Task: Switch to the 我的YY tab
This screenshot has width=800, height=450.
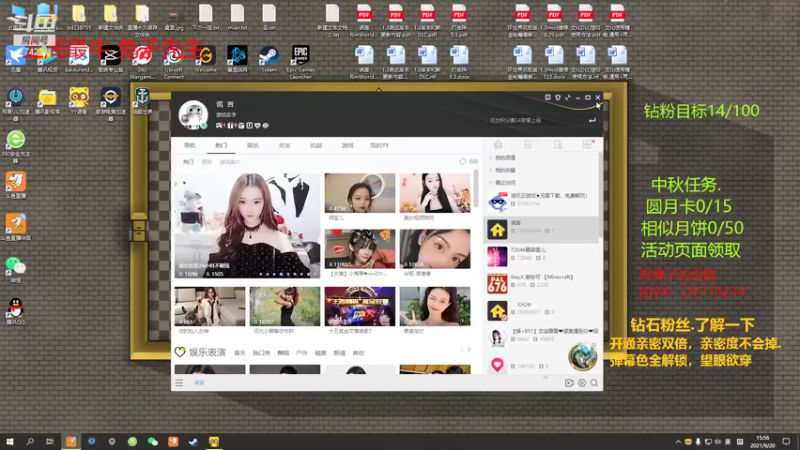Action: [379, 145]
